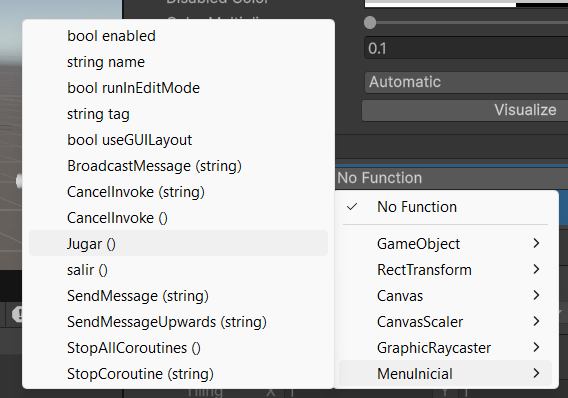The height and width of the screenshot is (398, 568).
Task: Choose the 'Jugar ()' function
Action: [x=178, y=244]
